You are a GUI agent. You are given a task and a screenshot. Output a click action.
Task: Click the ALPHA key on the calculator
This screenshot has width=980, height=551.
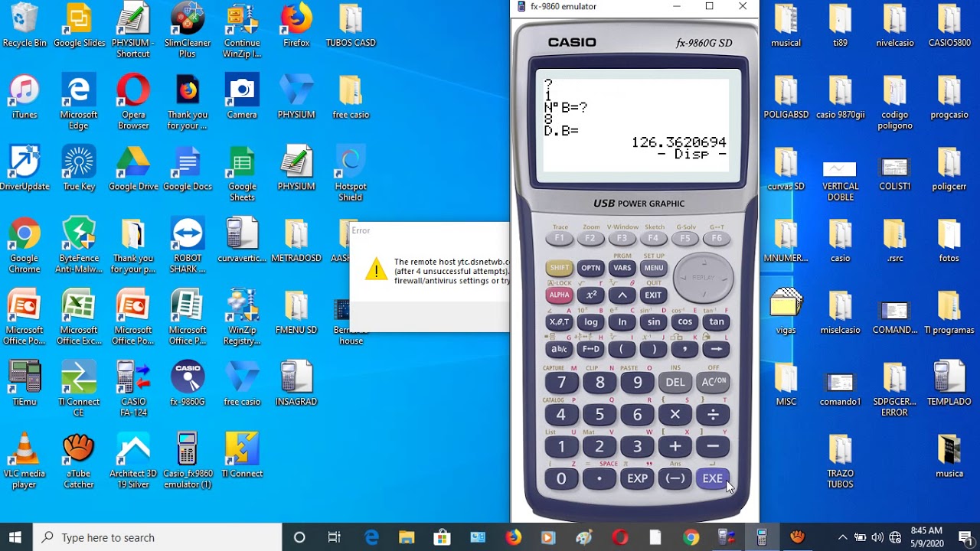point(559,295)
